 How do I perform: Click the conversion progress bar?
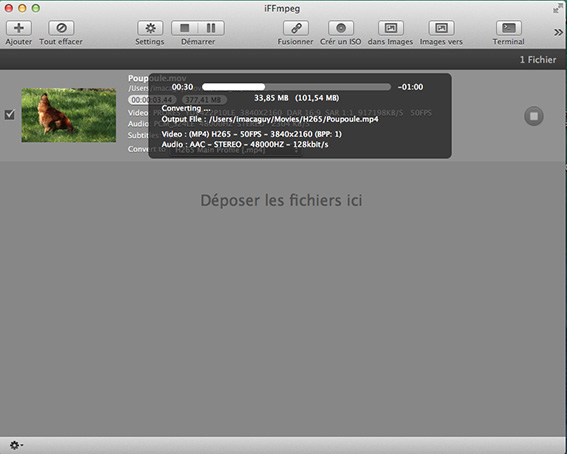coord(296,87)
